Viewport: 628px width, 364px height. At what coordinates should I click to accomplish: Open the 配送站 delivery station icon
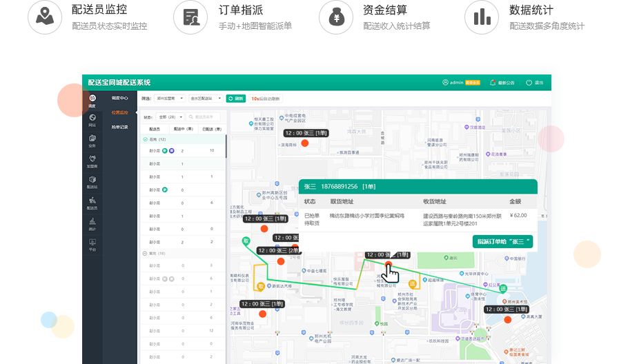[92, 181]
